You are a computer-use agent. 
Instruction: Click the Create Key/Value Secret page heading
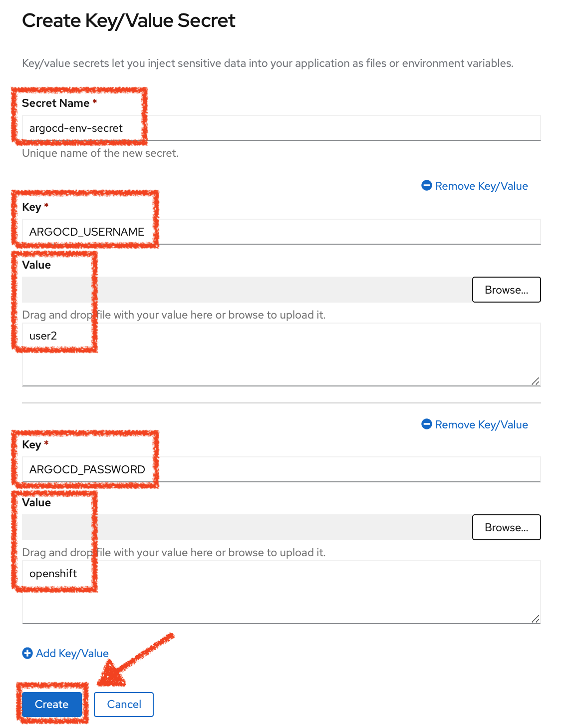tap(128, 20)
